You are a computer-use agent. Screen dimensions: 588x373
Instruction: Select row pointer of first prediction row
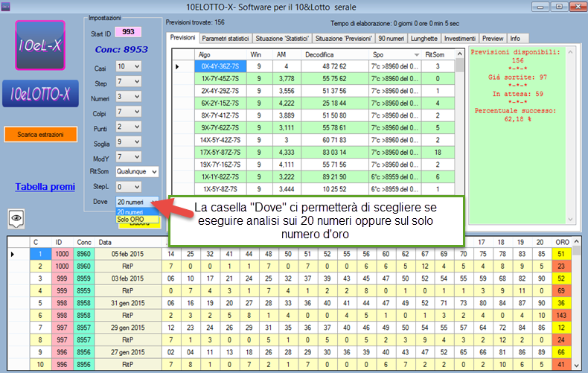coord(177,66)
